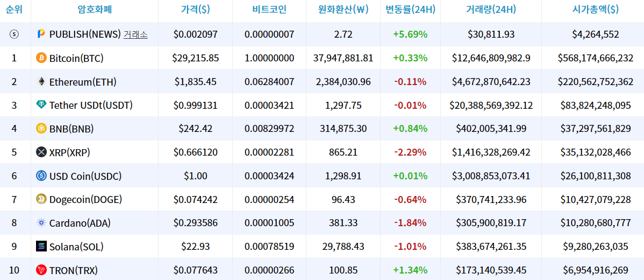The width and height of the screenshot is (644, 280).
Task: Click Bitcoin won value 37,947,881.81
Action: pyautogui.click(x=344, y=58)
